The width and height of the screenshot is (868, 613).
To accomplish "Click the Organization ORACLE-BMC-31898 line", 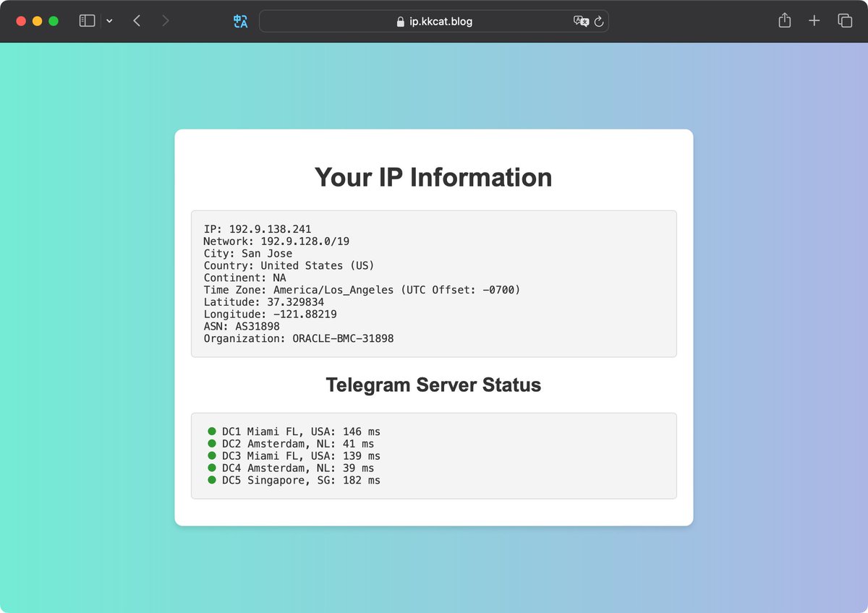I will click(299, 338).
